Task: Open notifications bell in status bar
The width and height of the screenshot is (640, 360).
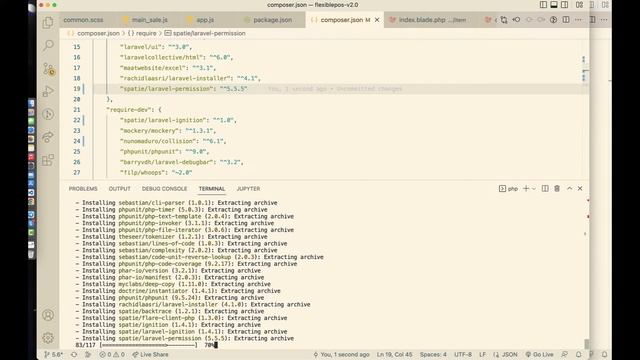Action: [x=578, y=354]
